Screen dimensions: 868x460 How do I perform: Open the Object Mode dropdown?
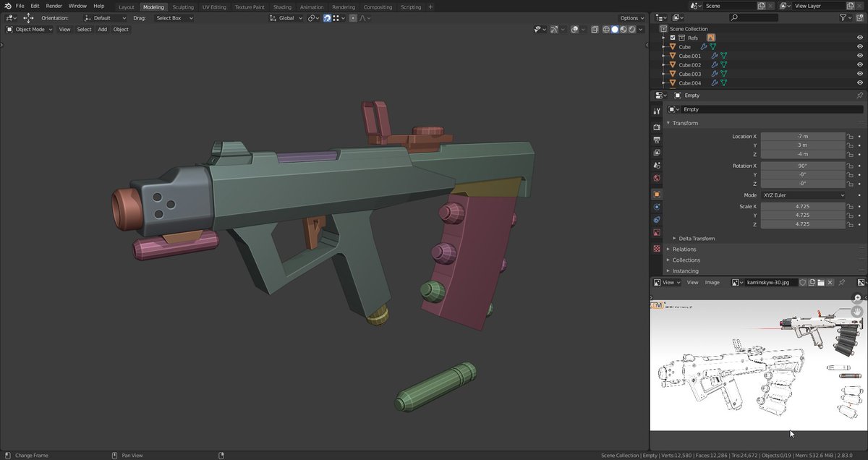[x=29, y=30]
